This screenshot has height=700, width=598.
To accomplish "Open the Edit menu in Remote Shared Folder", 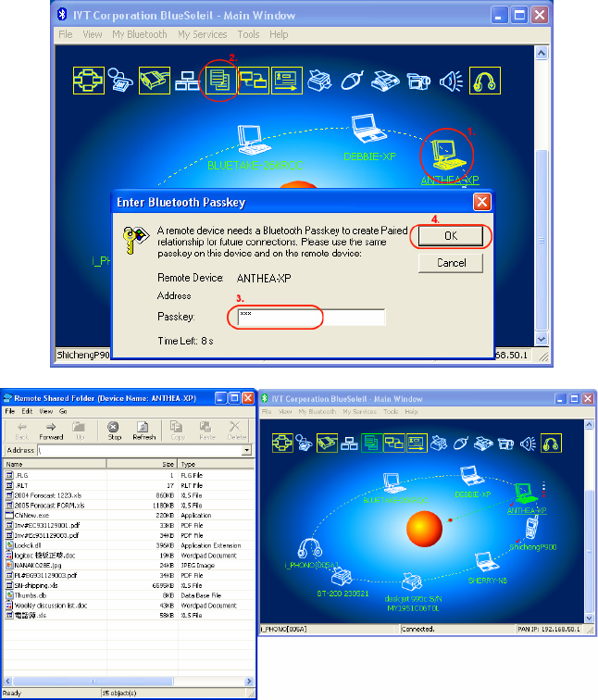I will [27, 411].
